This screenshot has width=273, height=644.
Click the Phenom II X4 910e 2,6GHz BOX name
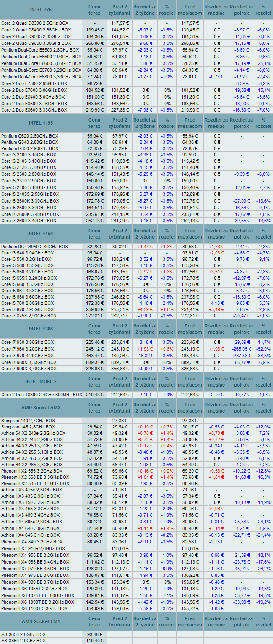(x=33, y=548)
